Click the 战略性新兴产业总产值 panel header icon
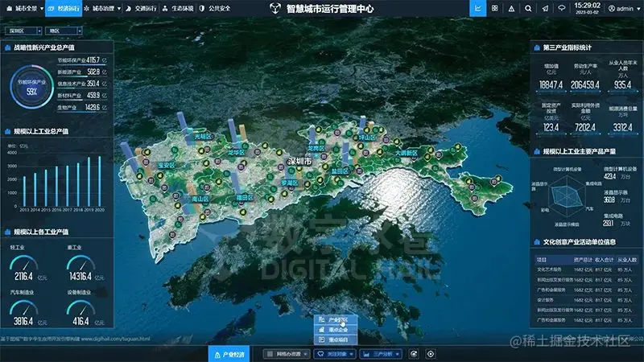This screenshot has height=362, width=644. 7,47
